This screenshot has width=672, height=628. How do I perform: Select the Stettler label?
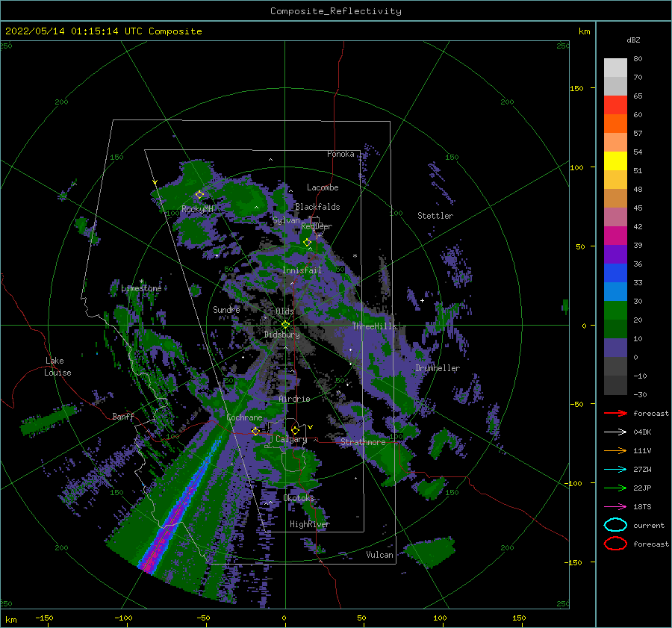[x=435, y=216]
